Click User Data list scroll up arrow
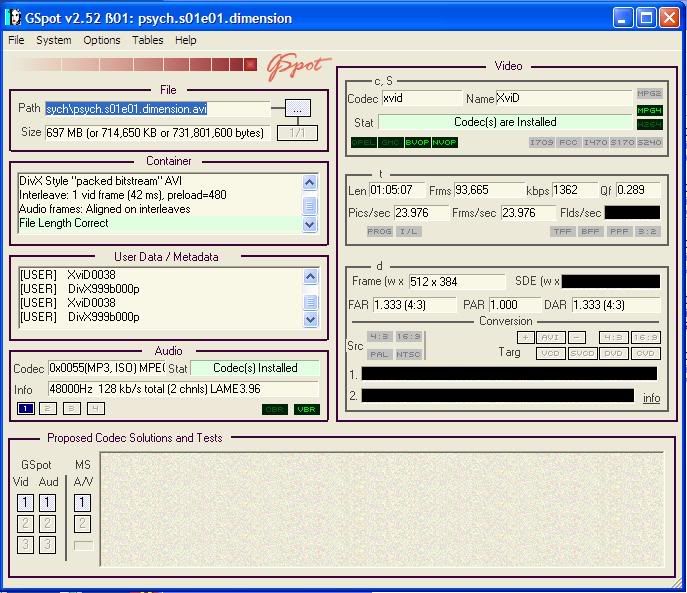Screen dimensions: 687x593 pyautogui.click(x=310, y=276)
